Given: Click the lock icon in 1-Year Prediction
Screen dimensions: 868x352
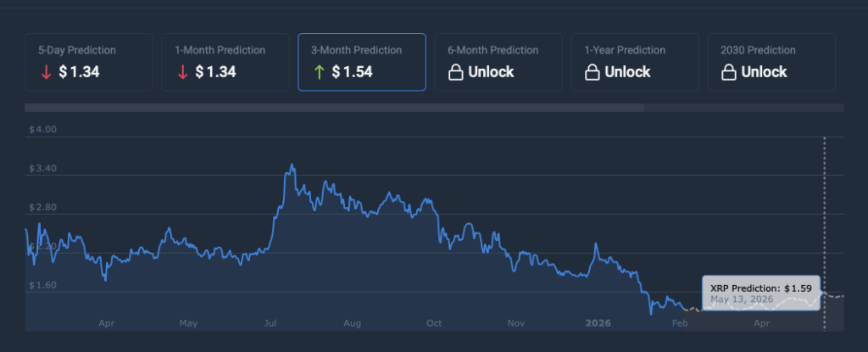Looking at the screenshot, I should 593,73.
